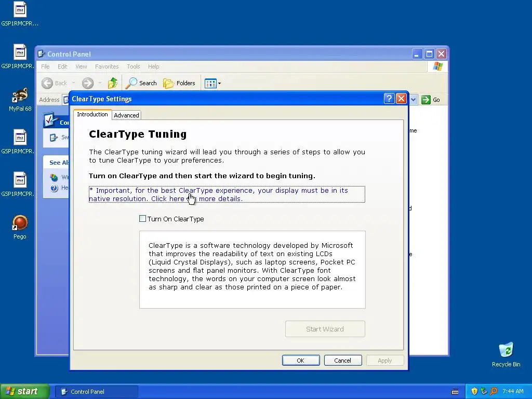This screenshot has width=532, height=399.
Task: Click the Windows Update globe icon under See Also
Action: [x=54, y=177]
